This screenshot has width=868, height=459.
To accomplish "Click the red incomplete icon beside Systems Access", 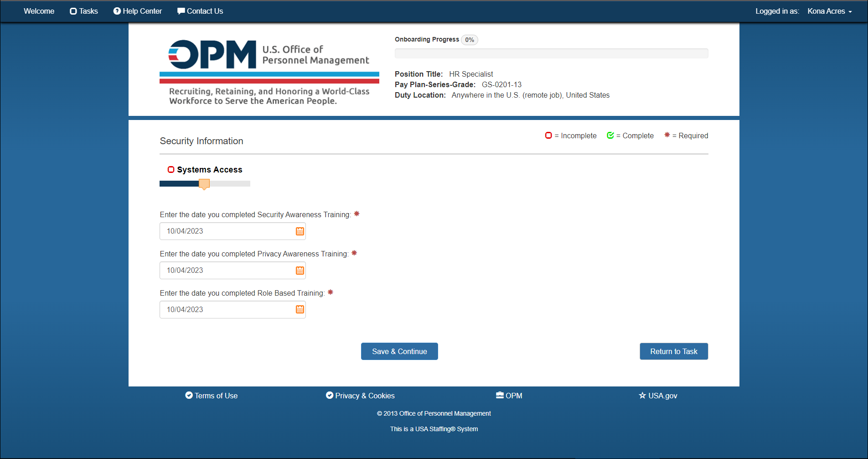I will click(171, 170).
